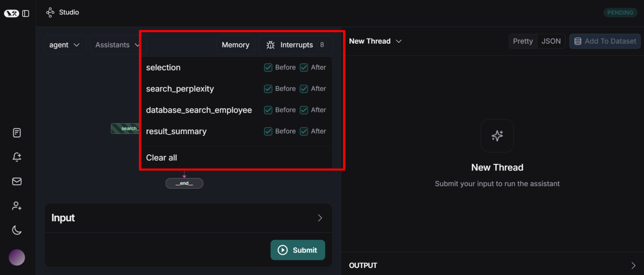This screenshot has width=644, height=275.
Task: Open the mail envelope icon
Action: coord(17,181)
